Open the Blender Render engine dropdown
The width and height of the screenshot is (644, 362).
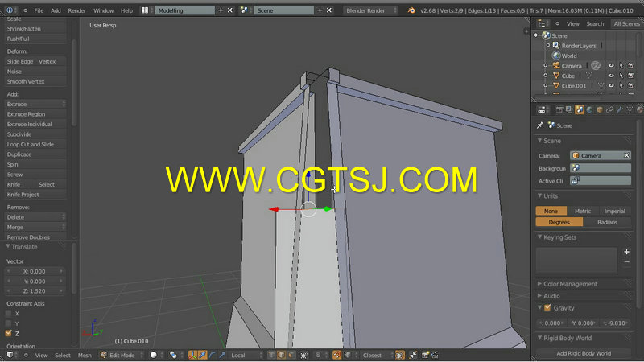pos(370,10)
